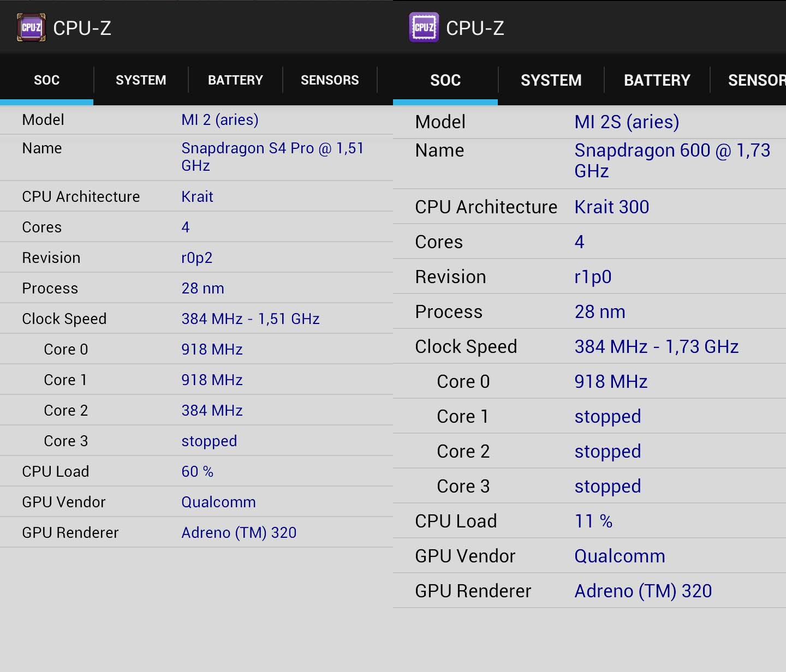
Task: Open partially visible SENSORS tab on right
Action: click(756, 80)
